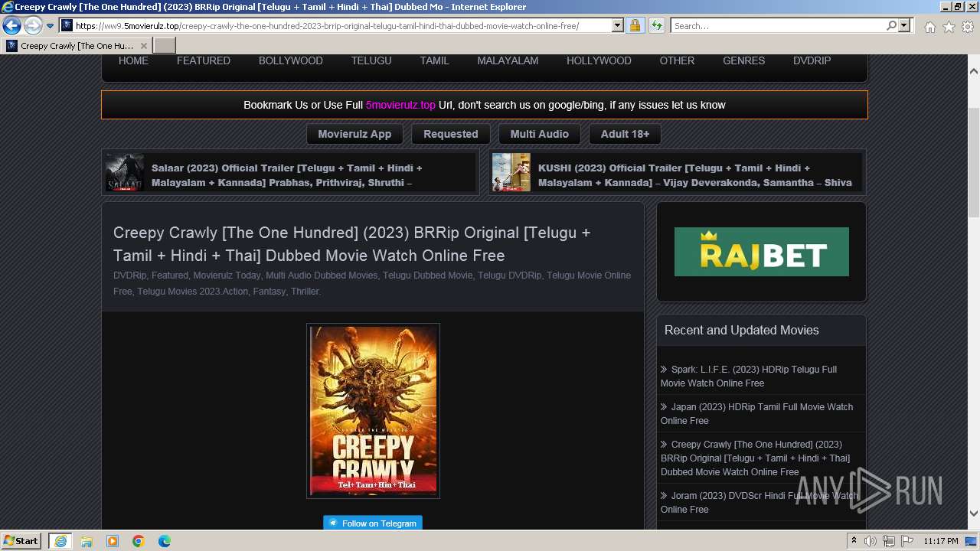Open the OTHER menu item

tap(677, 60)
